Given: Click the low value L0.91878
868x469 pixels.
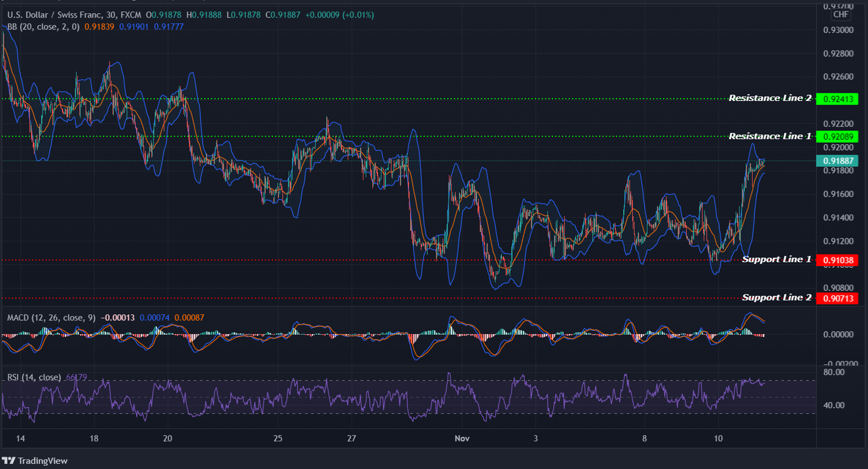Looking at the screenshot, I should (243, 15).
